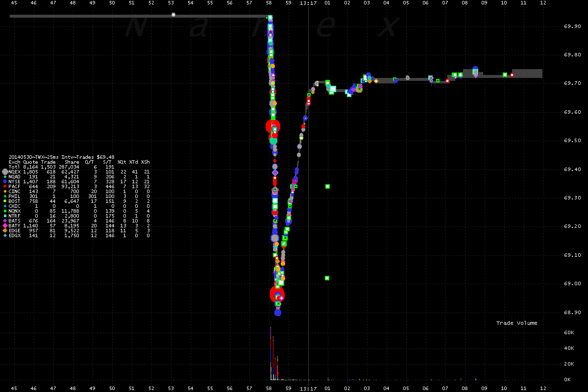Select the orange CINC circle legend marker
The height and width of the screenshot is (392, 588).
tap(5, 192)
